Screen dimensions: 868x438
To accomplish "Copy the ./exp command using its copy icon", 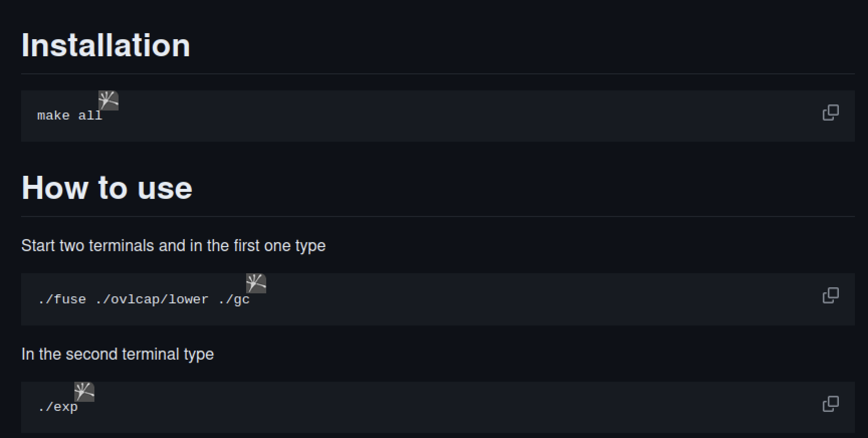I will 830,404.
